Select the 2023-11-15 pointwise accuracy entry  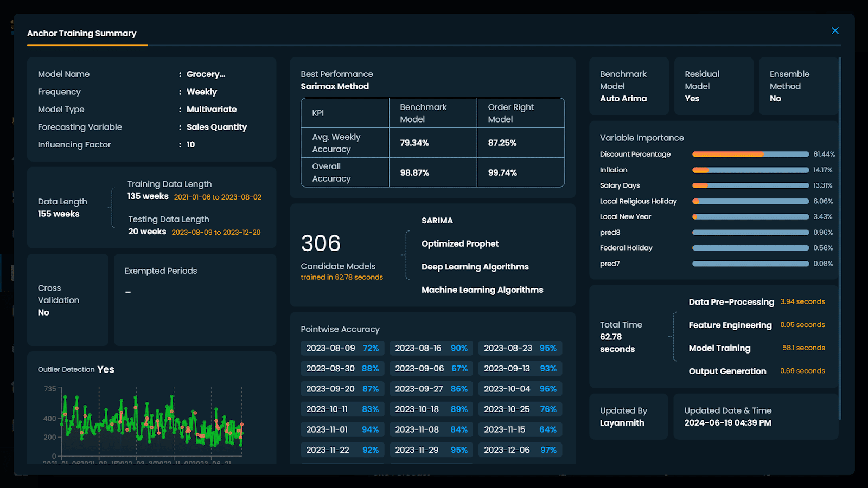point(520,429)
